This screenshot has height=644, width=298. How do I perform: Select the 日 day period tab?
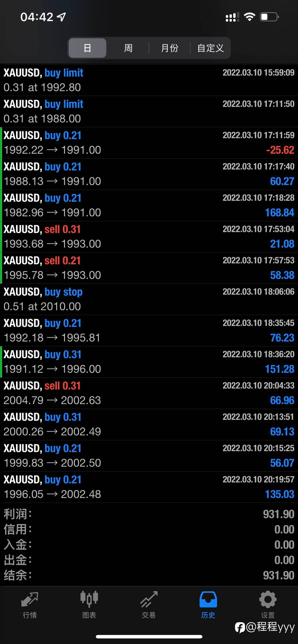point(87,48)
